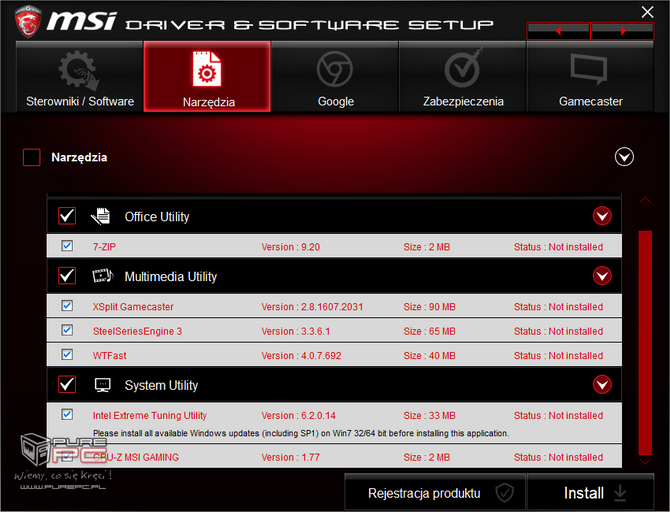Screen dimensions: 670x512
Task: Click the CPU-Z MSI GAMING entry name
Action: tap(136, 457)
